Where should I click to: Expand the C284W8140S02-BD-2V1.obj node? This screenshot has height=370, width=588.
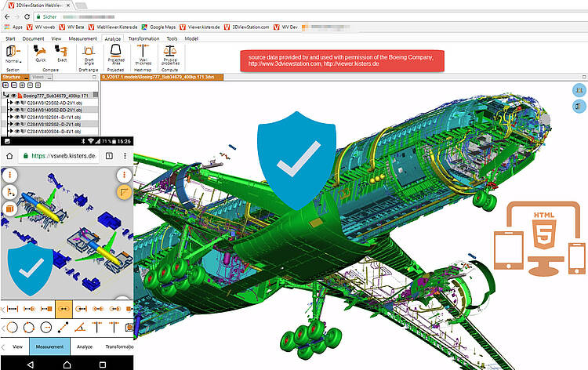click(12, 110)
